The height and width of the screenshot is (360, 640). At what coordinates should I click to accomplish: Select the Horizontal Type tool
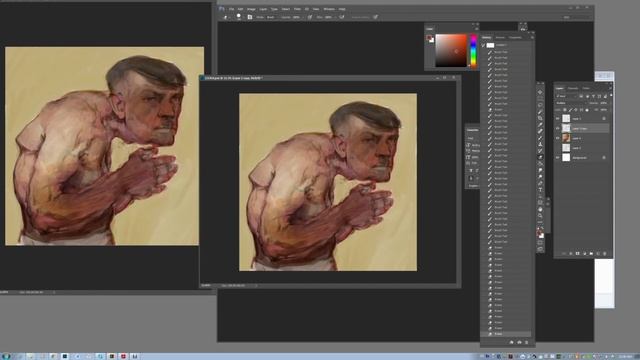click(540, 189)
